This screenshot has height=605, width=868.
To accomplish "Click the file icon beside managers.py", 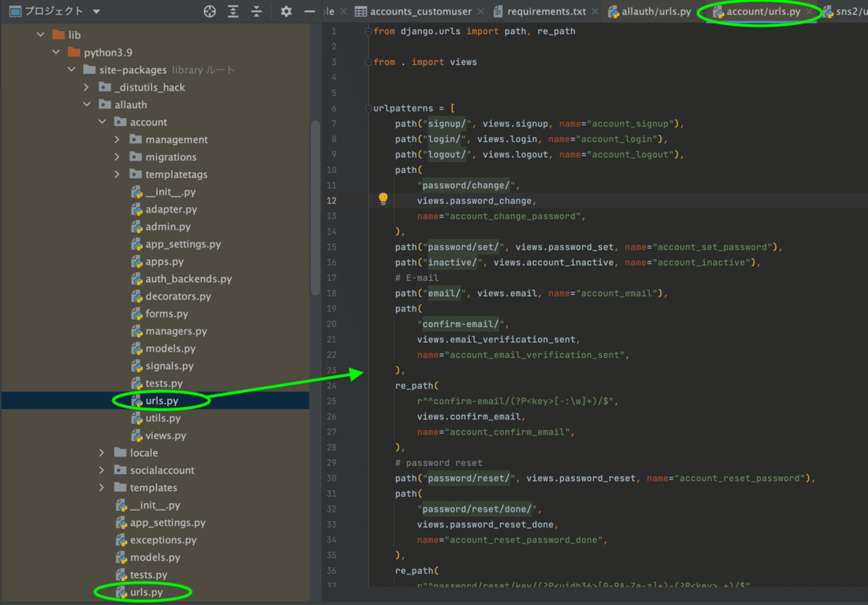I will click(x=137, y=331).
